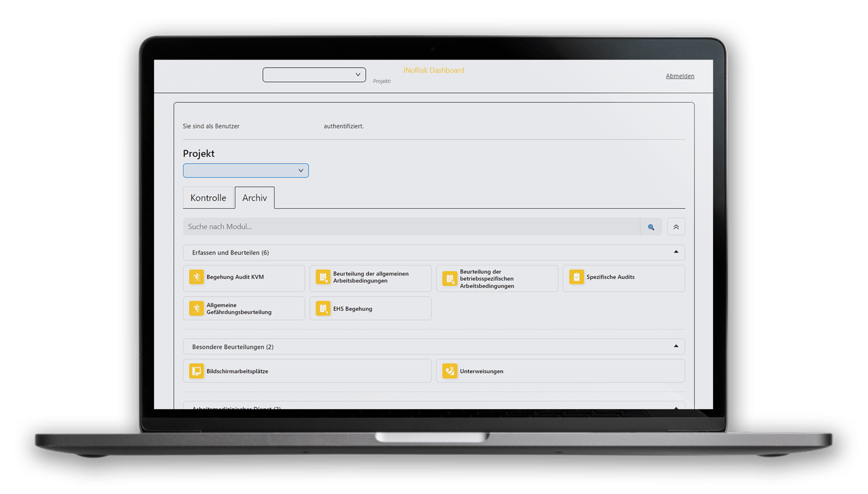Click the magnifier search icon

651,227
